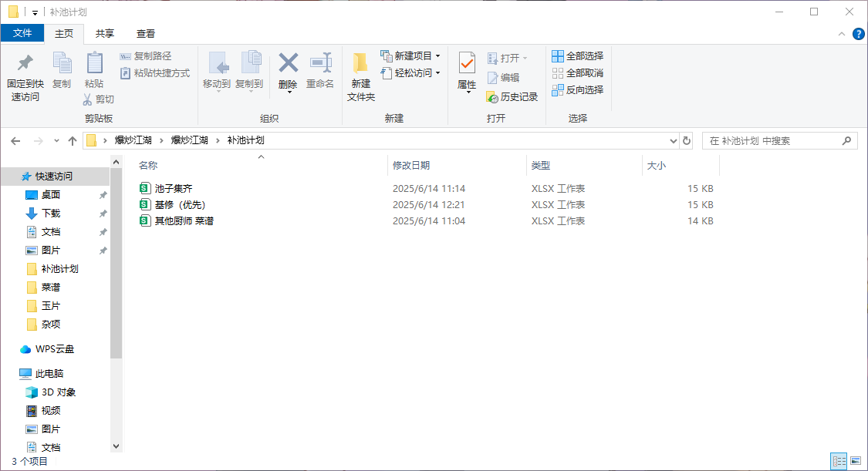This screenshot has height=471, width=868.
Task: Switch to large icons view in status bar
Action: point(855,461)
